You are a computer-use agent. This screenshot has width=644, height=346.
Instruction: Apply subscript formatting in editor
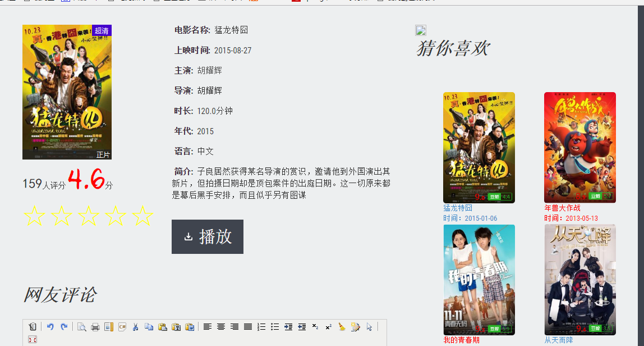click(315, 327)
